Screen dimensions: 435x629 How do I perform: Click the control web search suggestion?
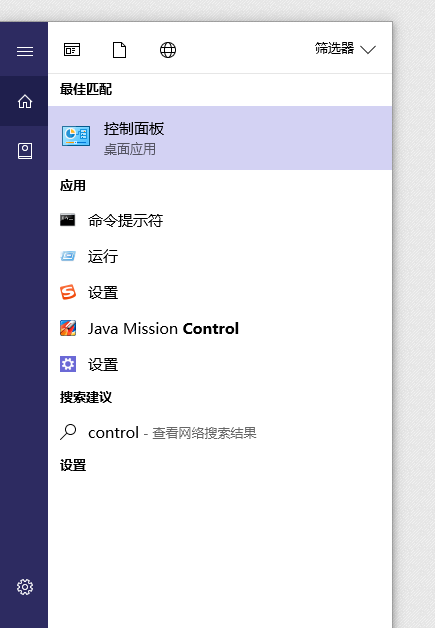coord(220,432)
